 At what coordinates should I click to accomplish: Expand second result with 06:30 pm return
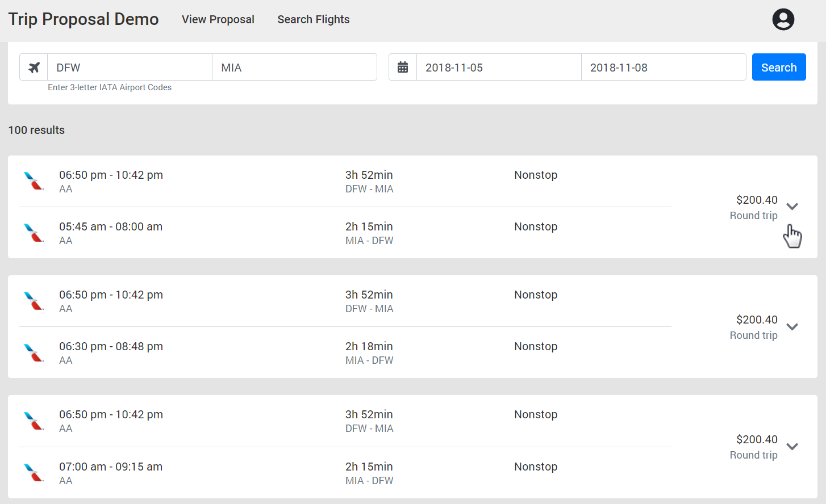[792, 327]
